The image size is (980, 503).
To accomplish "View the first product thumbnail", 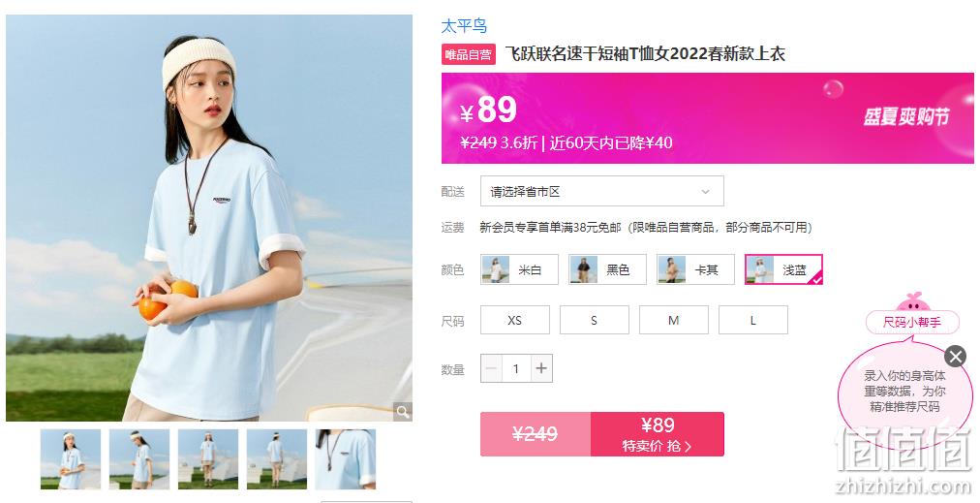I will 71,458.
